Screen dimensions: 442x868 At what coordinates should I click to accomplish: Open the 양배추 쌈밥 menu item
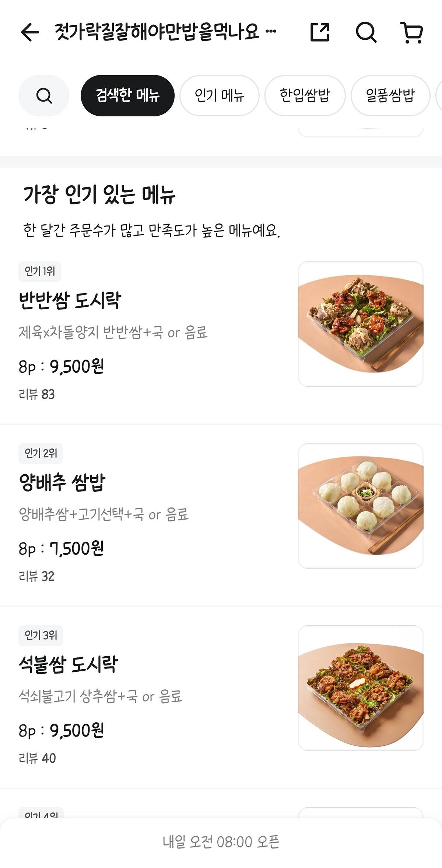(x=62, y=482)
